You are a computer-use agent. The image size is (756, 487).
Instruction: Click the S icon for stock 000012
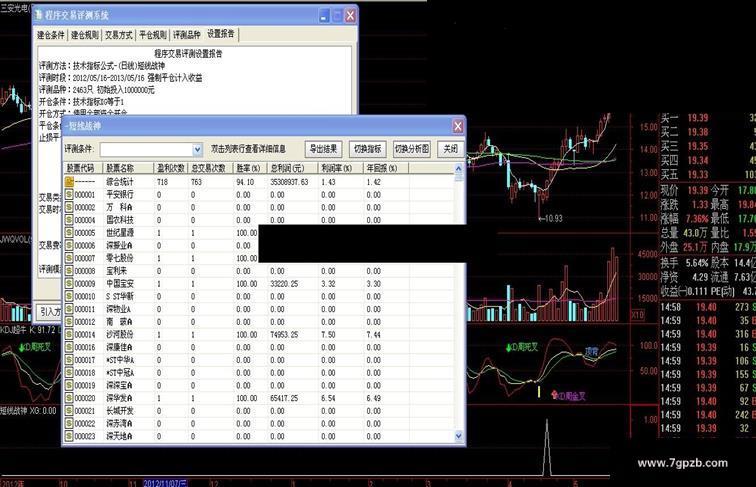[69, 322]
